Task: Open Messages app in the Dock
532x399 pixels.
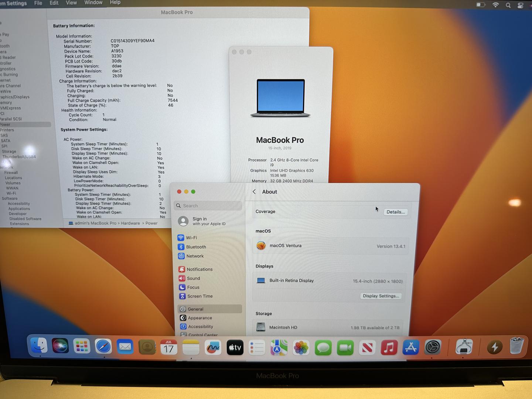Action: (323, 348)
